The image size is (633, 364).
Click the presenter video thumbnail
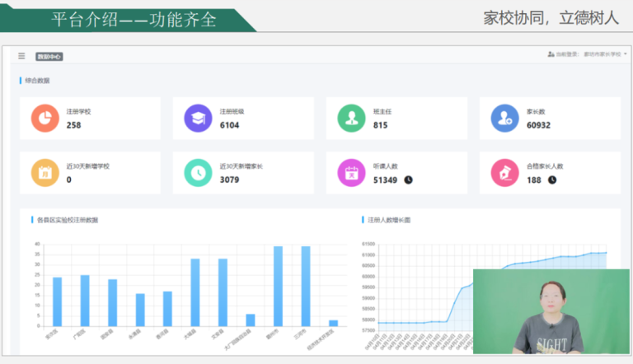coord(551,311)
